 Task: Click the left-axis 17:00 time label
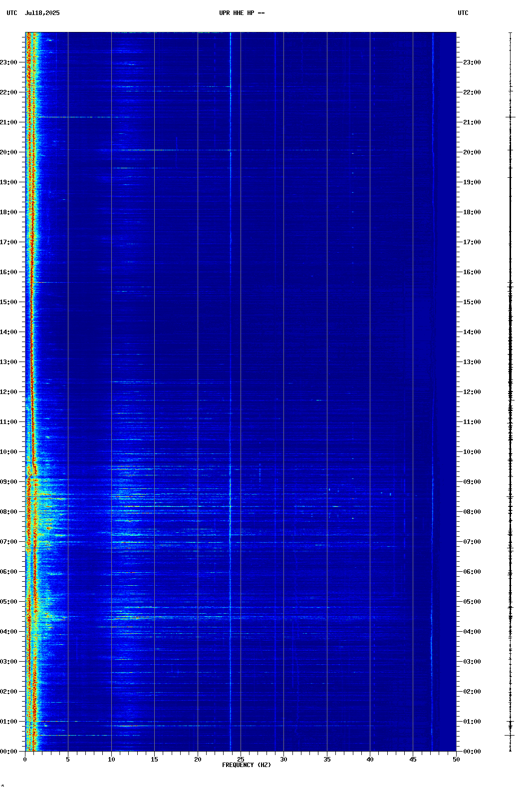(8, 242)
